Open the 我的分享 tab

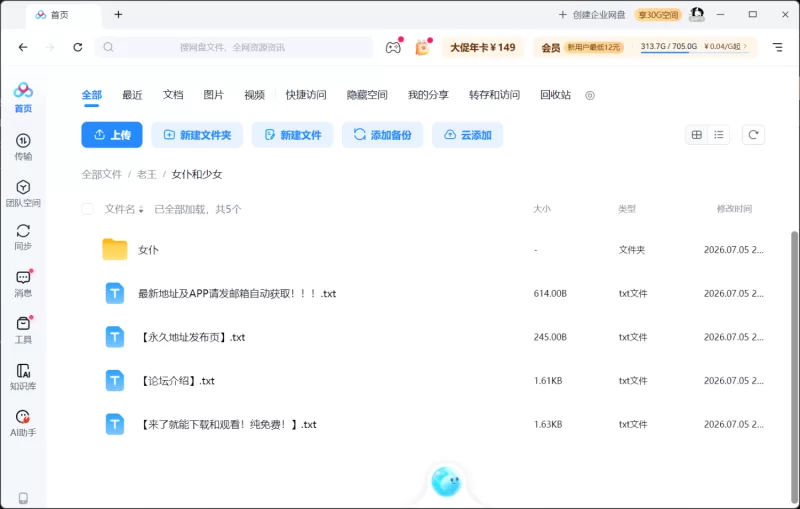(x=429, y=95)
